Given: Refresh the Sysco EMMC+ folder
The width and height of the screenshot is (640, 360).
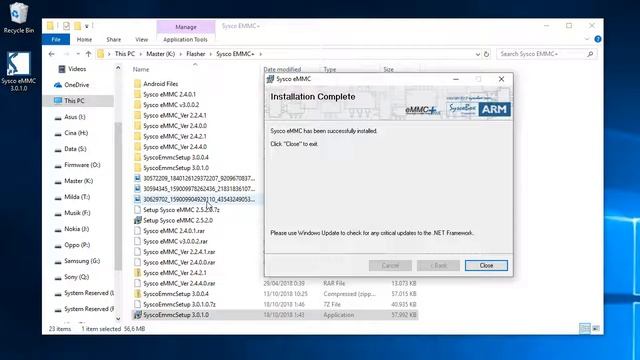Looking at the screenshot, I should coord(486,54).
